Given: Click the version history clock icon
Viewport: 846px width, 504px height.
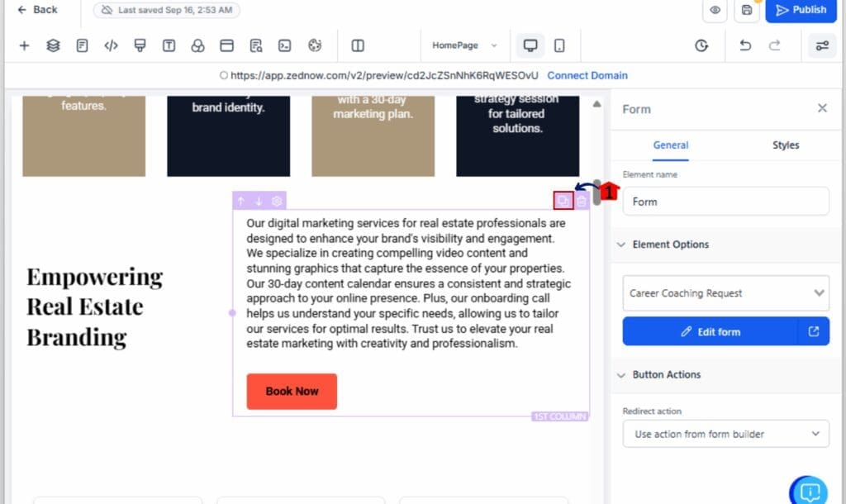Looking at the screenshot, I should click(x=701, y=45).
